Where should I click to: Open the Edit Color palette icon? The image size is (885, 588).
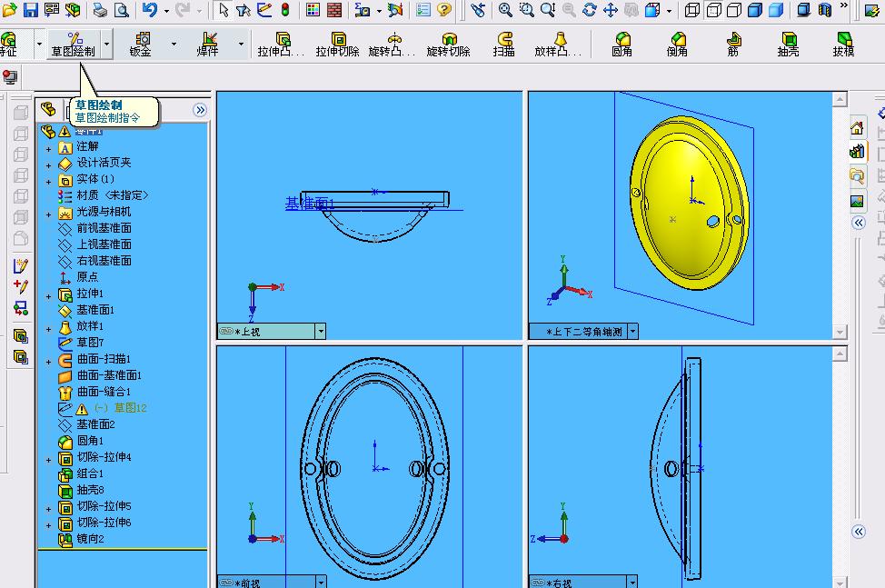tap(313, 10)
